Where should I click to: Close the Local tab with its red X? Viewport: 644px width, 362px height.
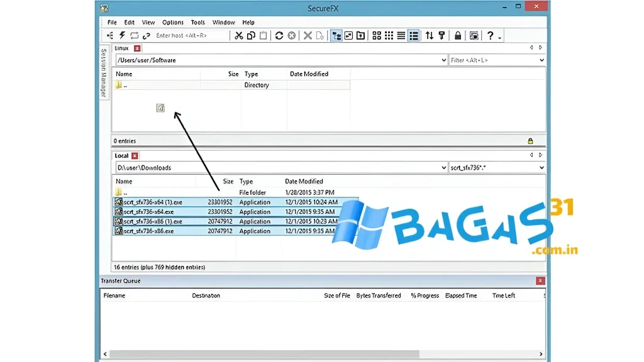[x=135, y=156]
